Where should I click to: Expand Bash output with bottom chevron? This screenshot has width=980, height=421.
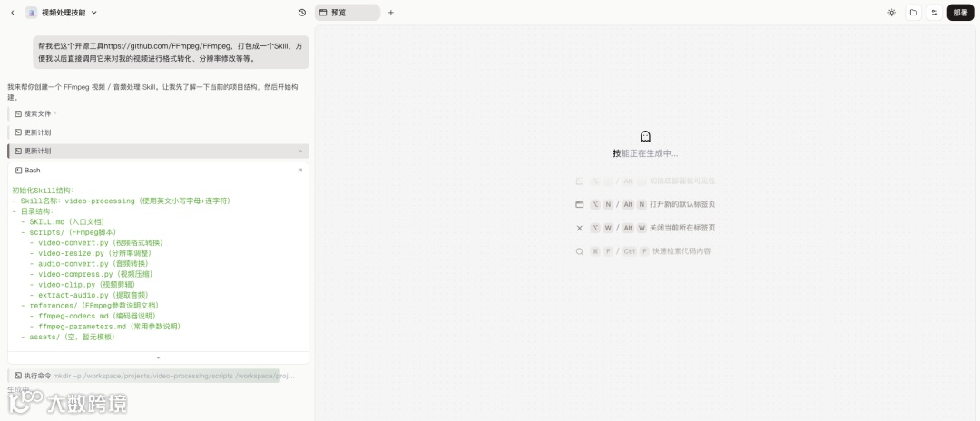[158, 357]
